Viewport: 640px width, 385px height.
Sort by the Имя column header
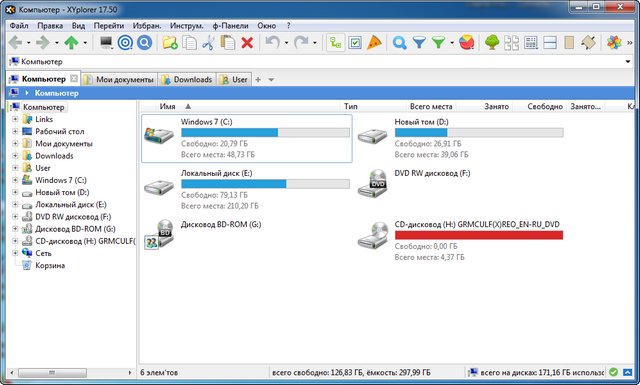point(167,107)
